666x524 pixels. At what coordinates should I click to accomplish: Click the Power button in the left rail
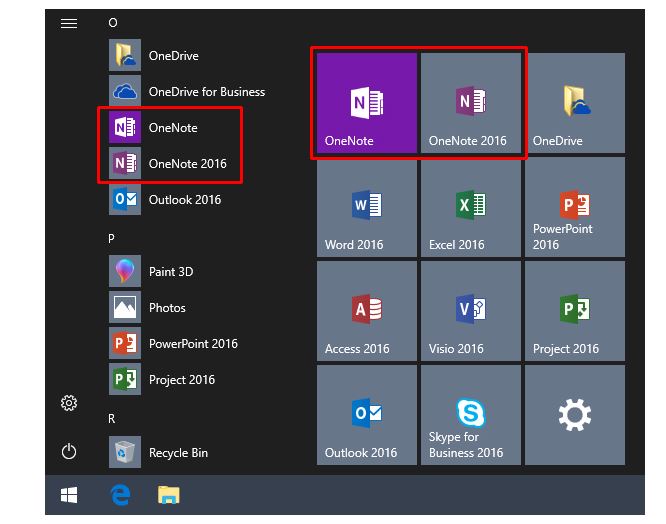click(69, 451)
